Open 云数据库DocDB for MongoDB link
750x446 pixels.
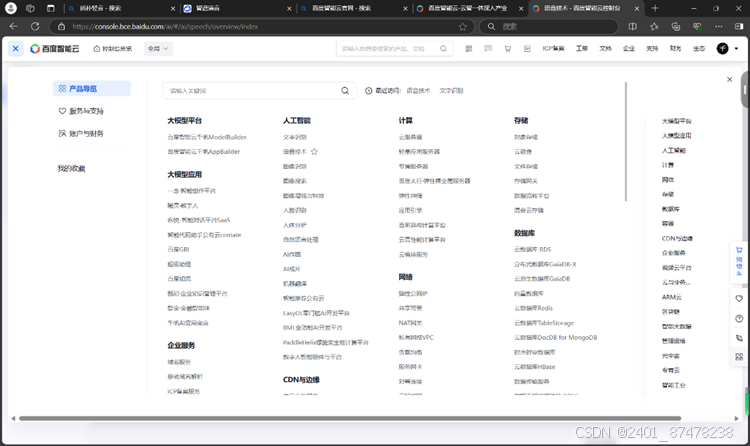coord(555,337)
